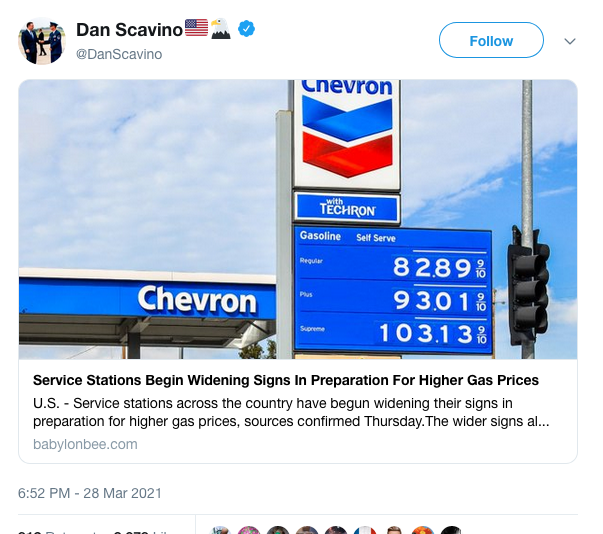Screen dimensions: 603x534
Task: Open the tweet options chevron menu
Action: 570,41
